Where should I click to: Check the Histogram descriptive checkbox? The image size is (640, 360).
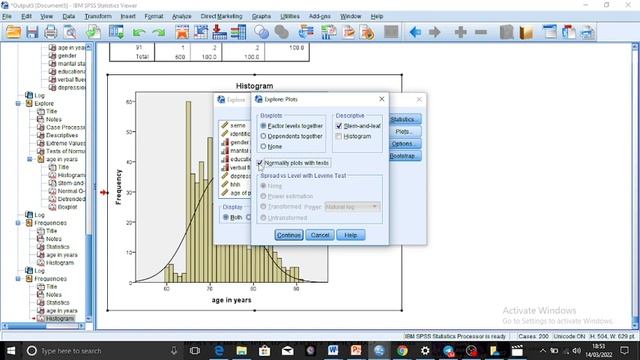[339, 136]
